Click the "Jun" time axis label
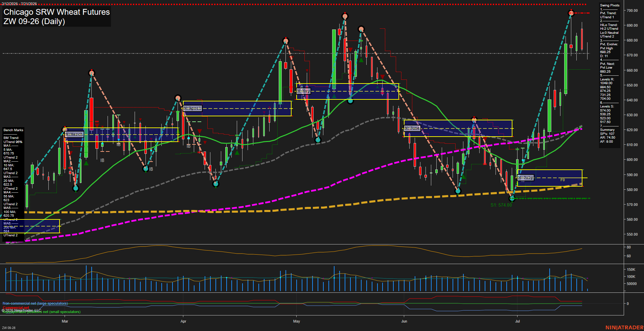The width and height of the screenshot is (644, 331). 404,321
